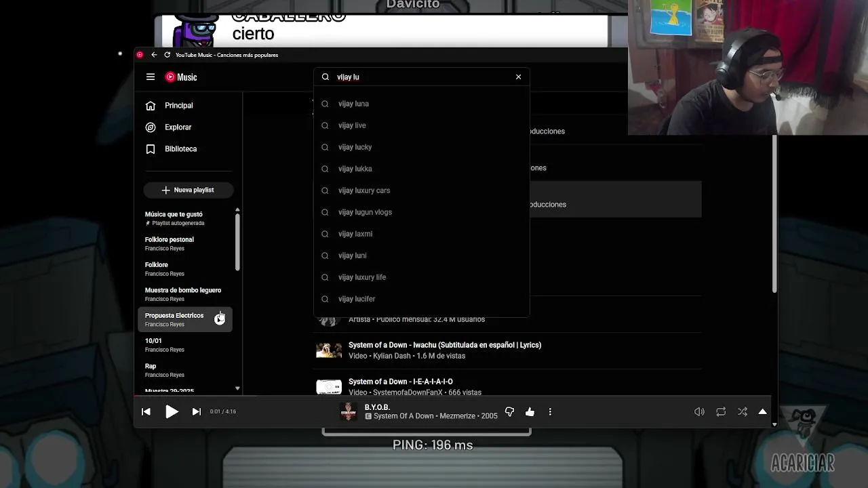Click I-E-A-I-A-I-O result thumbnail
This screenshot has width=868, height=488.
pyautogui.click(x=329, y=386)
